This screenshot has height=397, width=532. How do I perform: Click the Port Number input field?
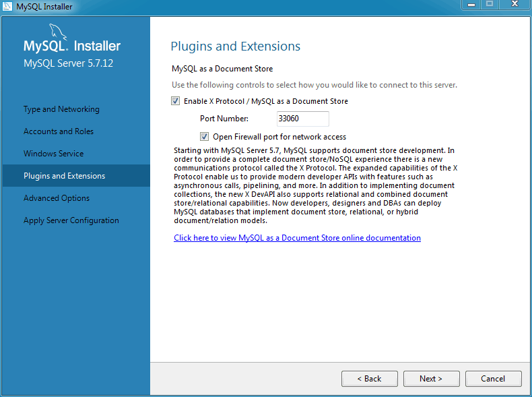[302, 119]
